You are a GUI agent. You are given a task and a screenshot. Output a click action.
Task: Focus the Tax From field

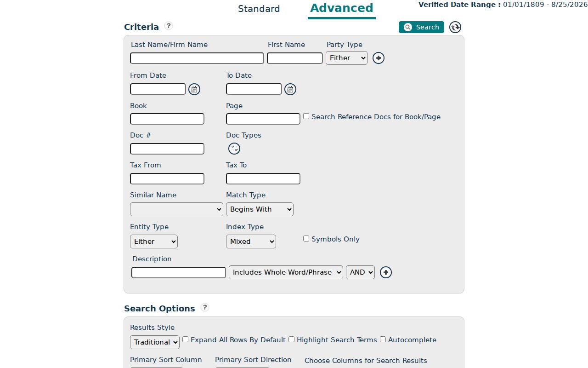(x=167, y=178)
